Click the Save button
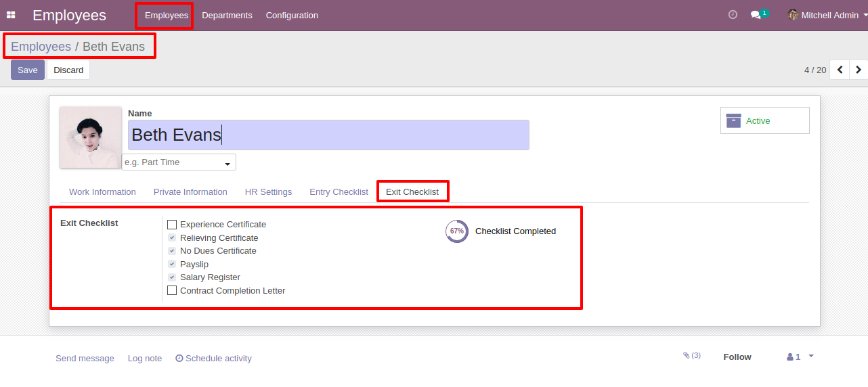The width and height of the screenshot is (868, 387). click(x=28, y=70)
